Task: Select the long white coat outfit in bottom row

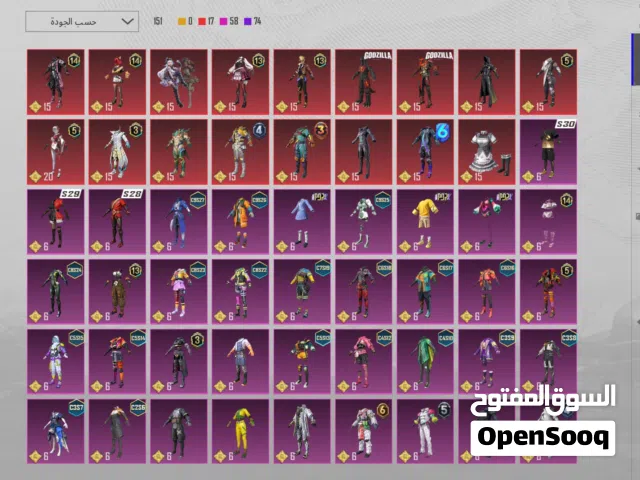Action: coord(302,431)
